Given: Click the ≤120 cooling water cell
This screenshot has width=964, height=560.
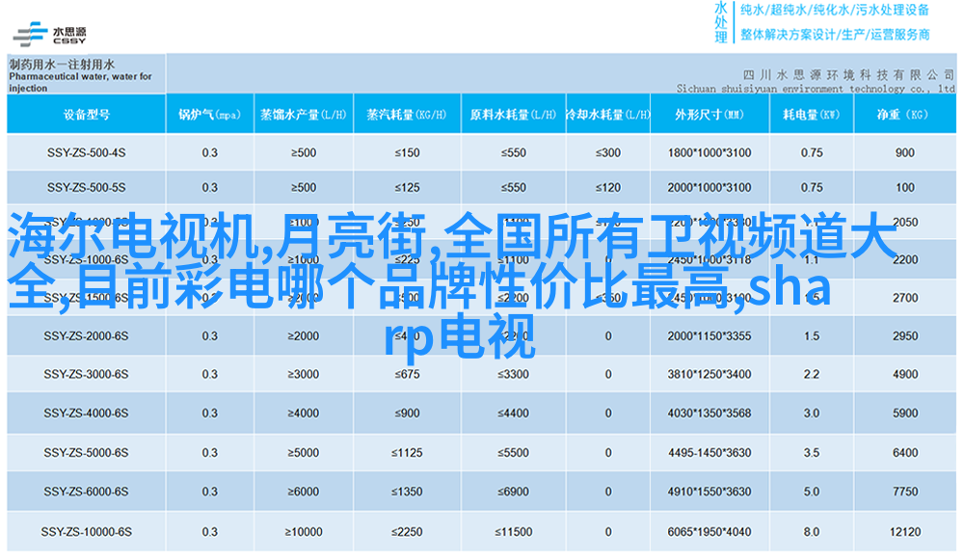Looking at the screenshot, I should tap(608, 188).
